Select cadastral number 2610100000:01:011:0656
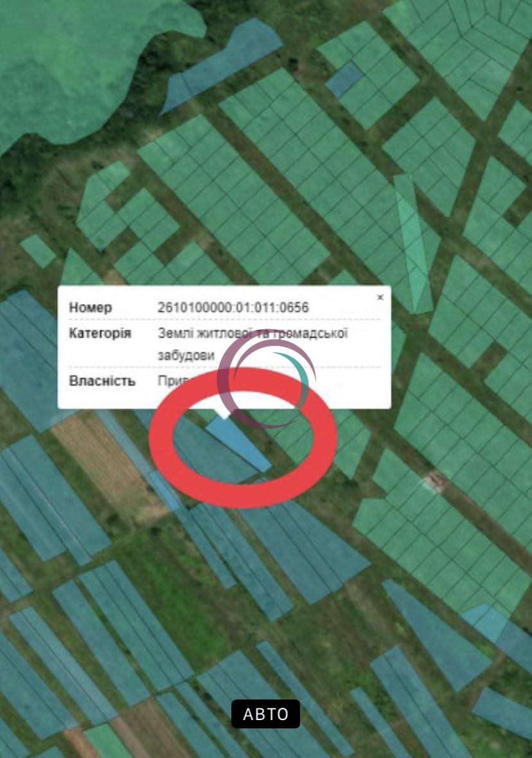 (233, 307)
